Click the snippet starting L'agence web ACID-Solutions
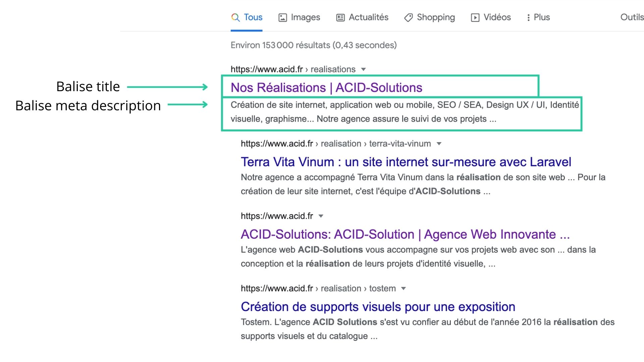Viewport: 644px width, 362px height. [418, 257]
